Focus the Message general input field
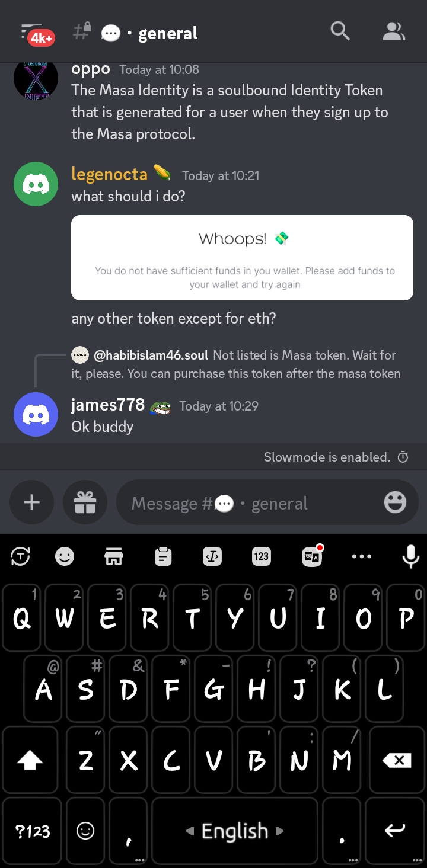Image resolution: width=427 pixels, height=868 pixels. coord(249,503)
